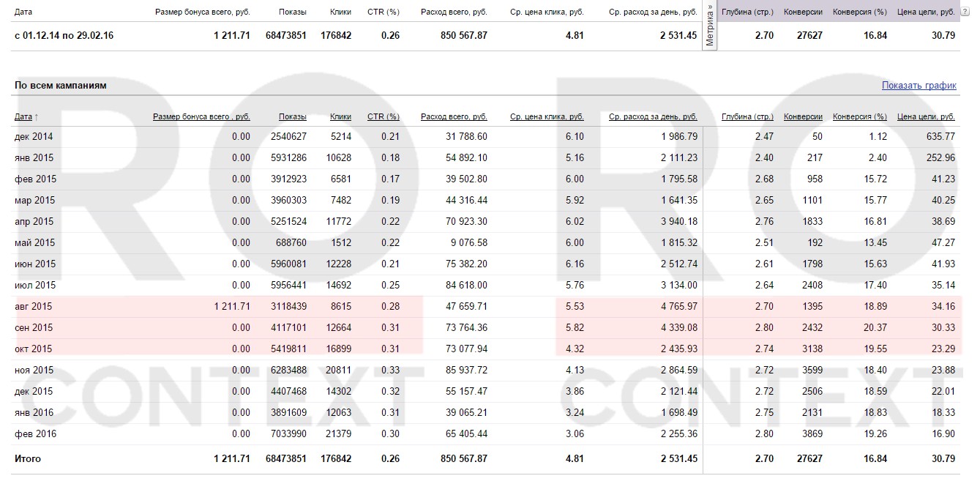The height and width of the screenshot is (484, 980).
Task: Click daily spend value 3 940.18
Action: [x=679, y=221]
